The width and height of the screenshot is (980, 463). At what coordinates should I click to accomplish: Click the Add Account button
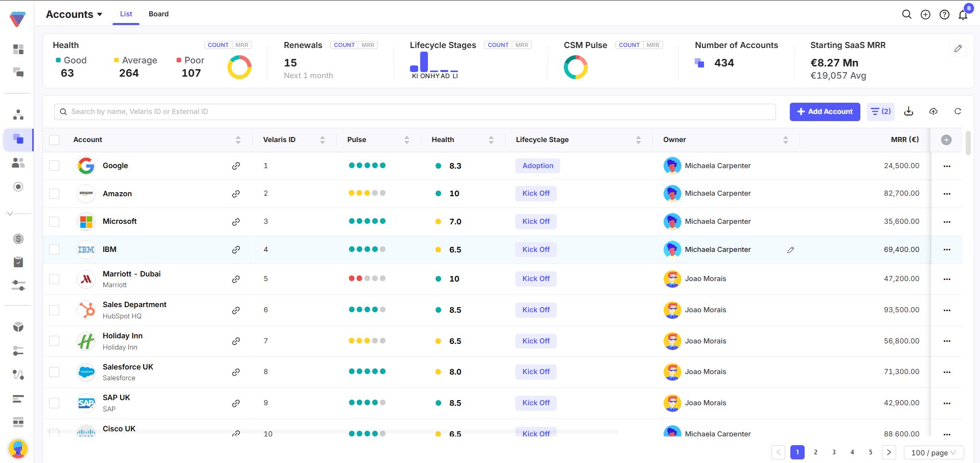pyautogui.click(x=825, y=111)
